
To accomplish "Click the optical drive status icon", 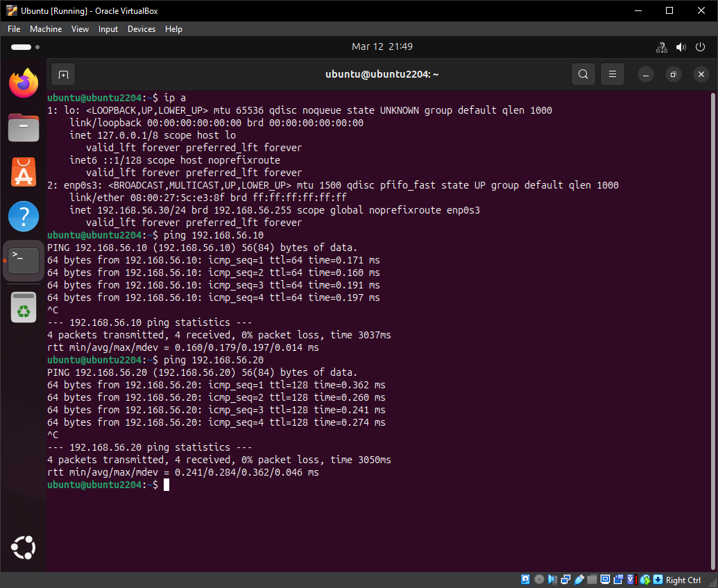I will coord(539,580).
